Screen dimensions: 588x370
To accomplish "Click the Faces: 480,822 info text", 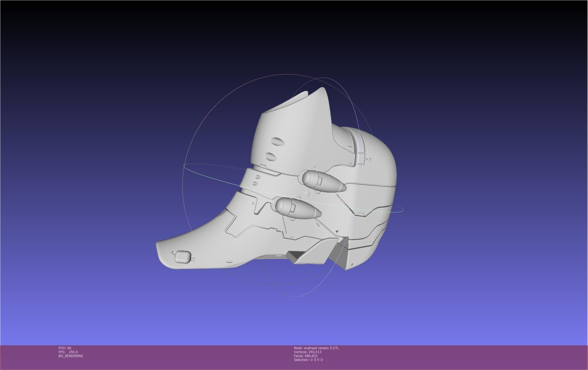I will [x=306, y=356].
